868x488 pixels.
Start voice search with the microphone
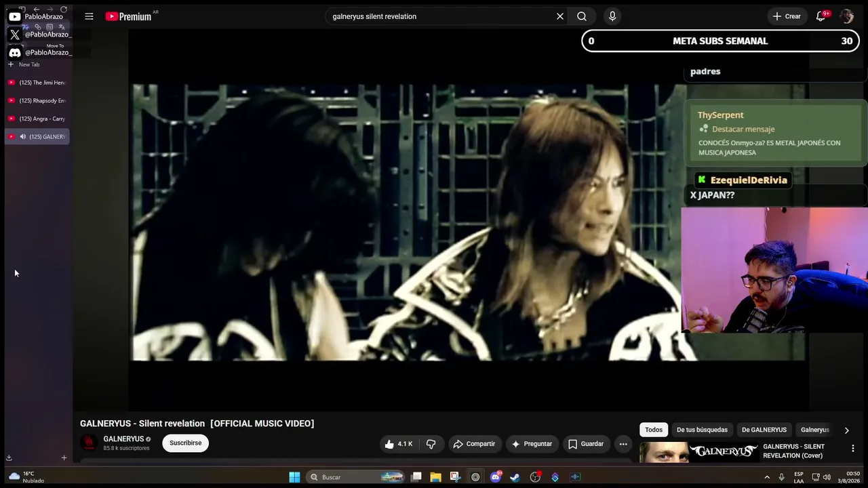[x=612, y=16]
